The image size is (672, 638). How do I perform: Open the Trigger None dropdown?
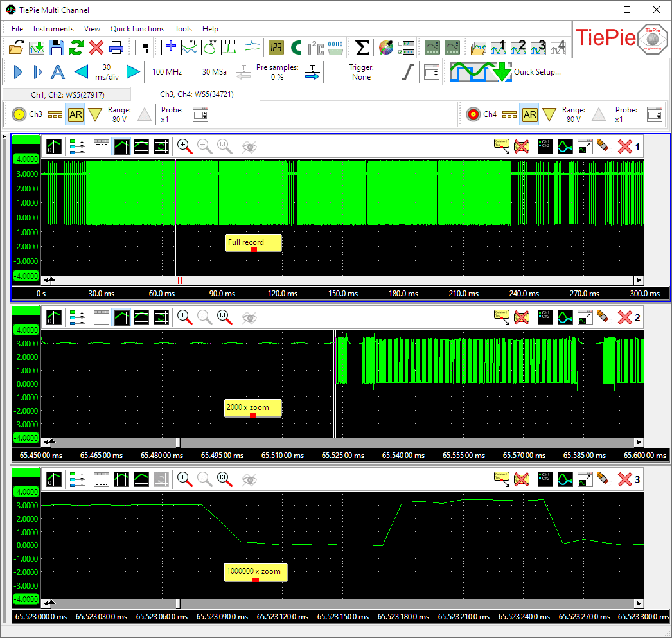click(x=362, y=72)
